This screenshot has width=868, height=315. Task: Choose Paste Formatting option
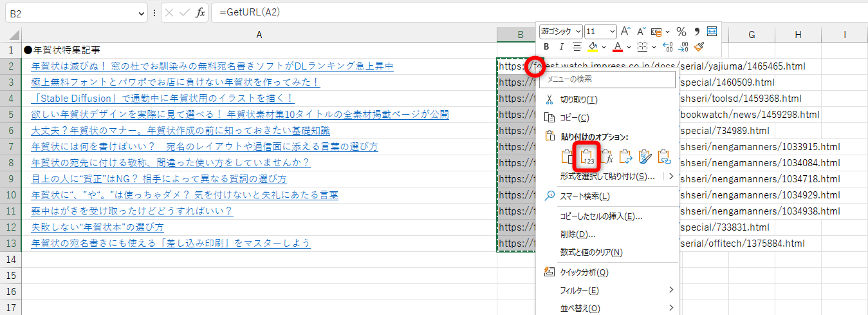click(645, 157)
